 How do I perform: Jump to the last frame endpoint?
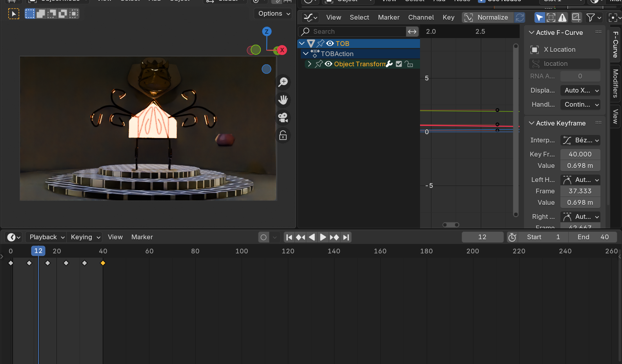(346, 237)
